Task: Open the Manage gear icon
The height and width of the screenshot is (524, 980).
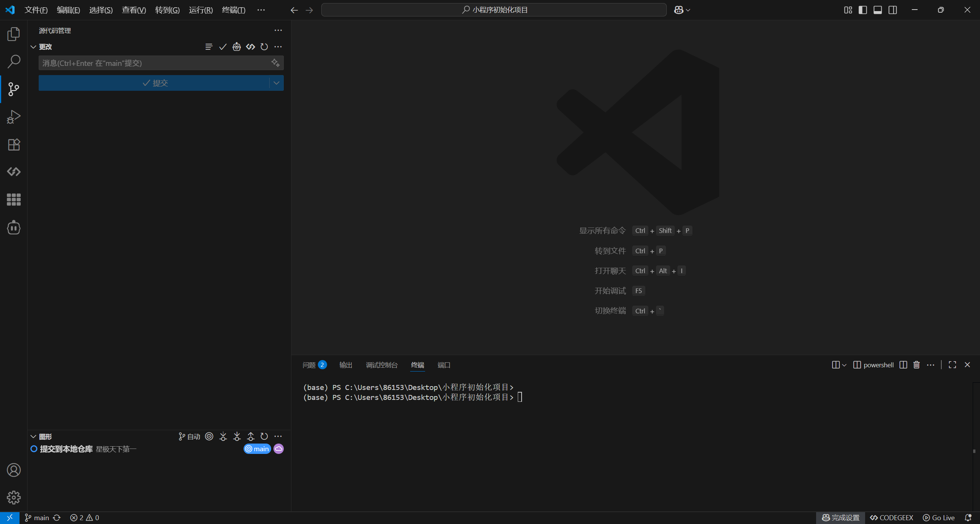Action: [x=14, y=498]
